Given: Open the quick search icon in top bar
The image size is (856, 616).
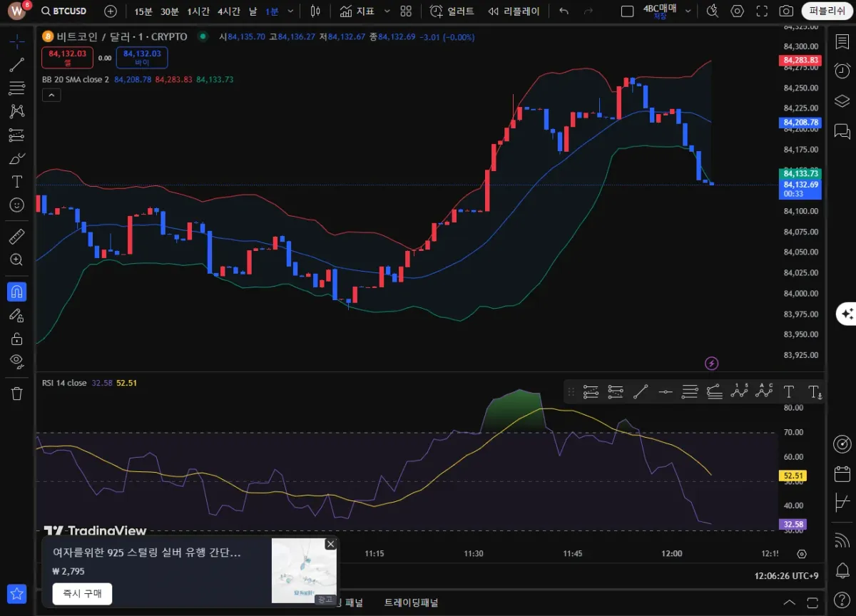Looking at the screenshot, I should 713,11.
